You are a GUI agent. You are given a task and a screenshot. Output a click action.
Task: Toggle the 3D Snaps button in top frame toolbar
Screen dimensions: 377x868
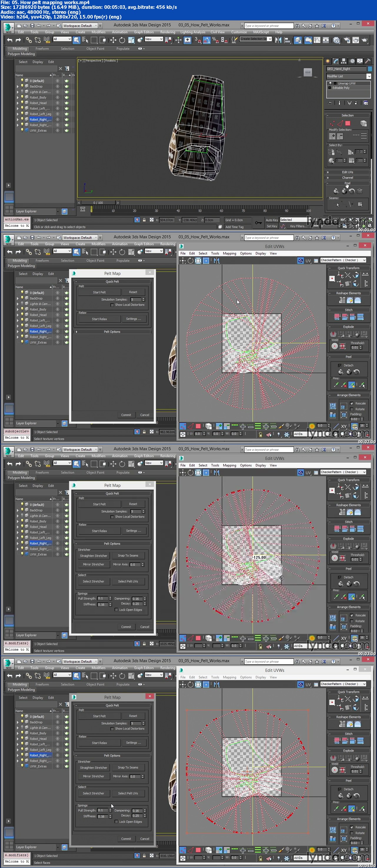click(198, 40)
